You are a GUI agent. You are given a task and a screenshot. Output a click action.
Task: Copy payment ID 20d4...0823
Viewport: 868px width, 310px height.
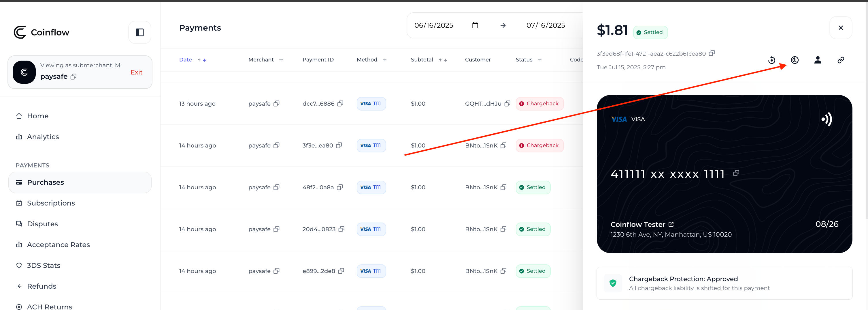click(341, 229)
